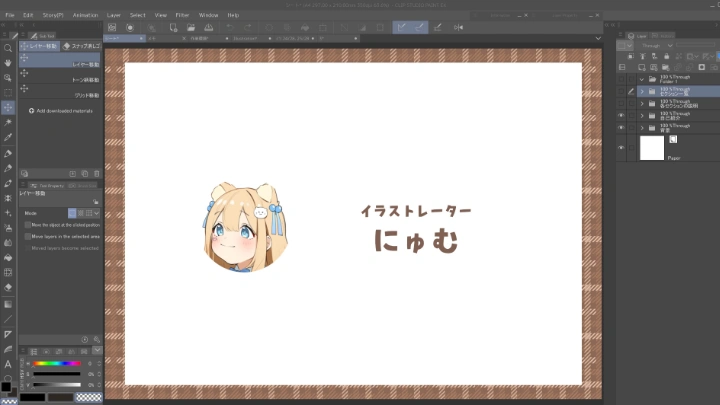The height and width of the screenshot is (405, 720).
Task: Show the Folder 1 layer via its eye box
Action: 621,79
